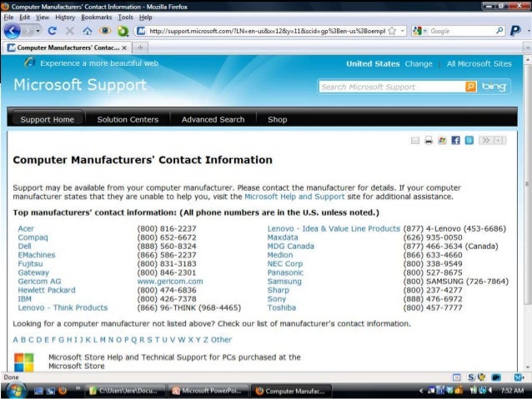The height and width of the screenshot is (399, 532).
Task: Click the Stop loading icon
Action: coord(69,31)
